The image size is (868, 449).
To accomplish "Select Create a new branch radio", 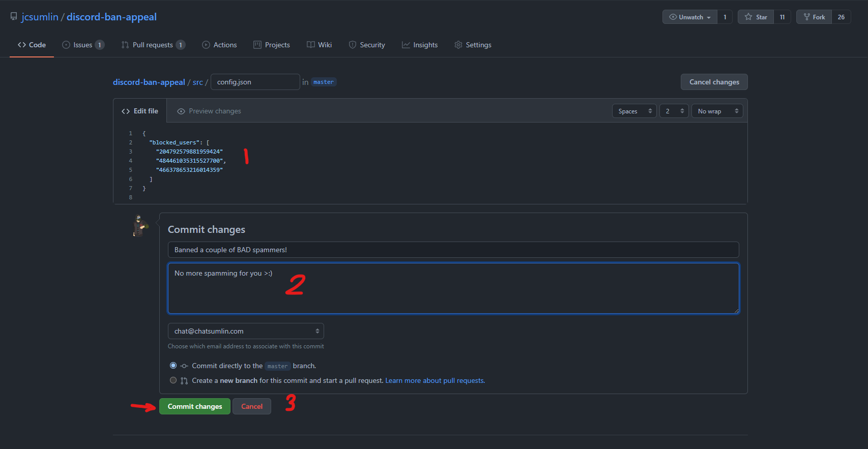I will [x=173, y=380].
